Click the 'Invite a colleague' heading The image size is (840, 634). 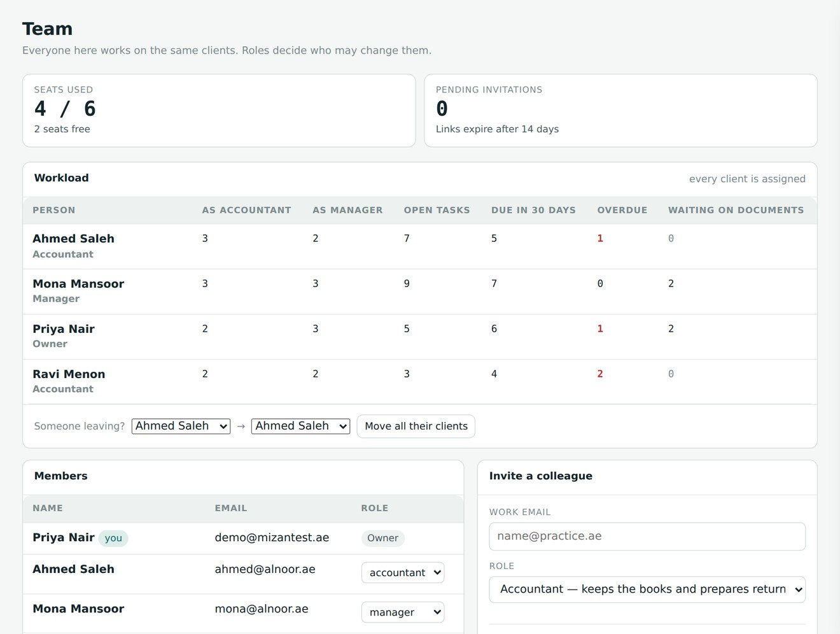pyautogui.click(x=541, y=476)
